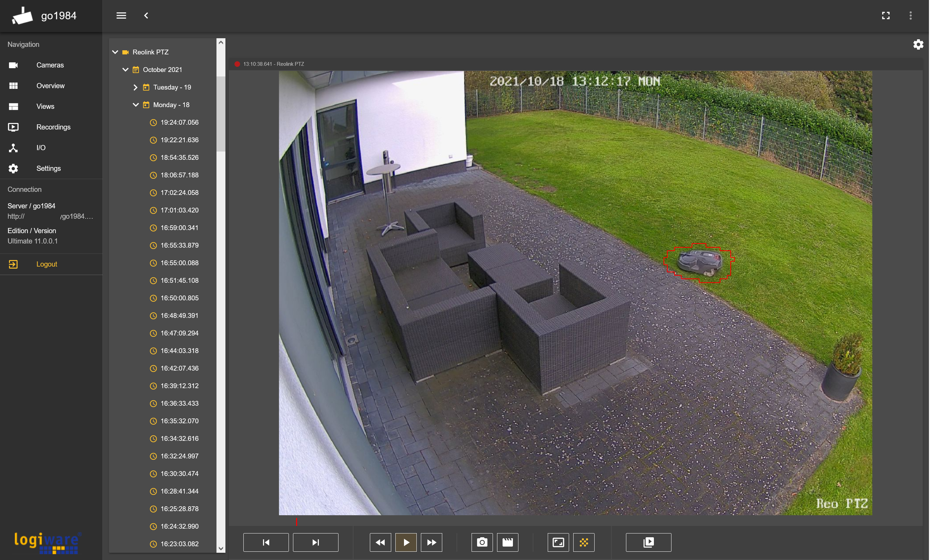The image size is (930, 560).
Task: Click the highlighted play button
Action: pyautogui.click(x=406, y=542)
